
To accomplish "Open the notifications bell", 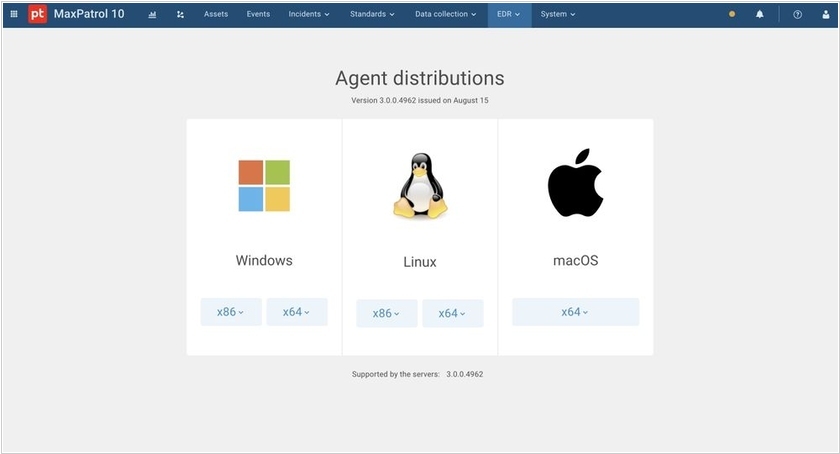I will pyautogui.click(x=759, y=14).
